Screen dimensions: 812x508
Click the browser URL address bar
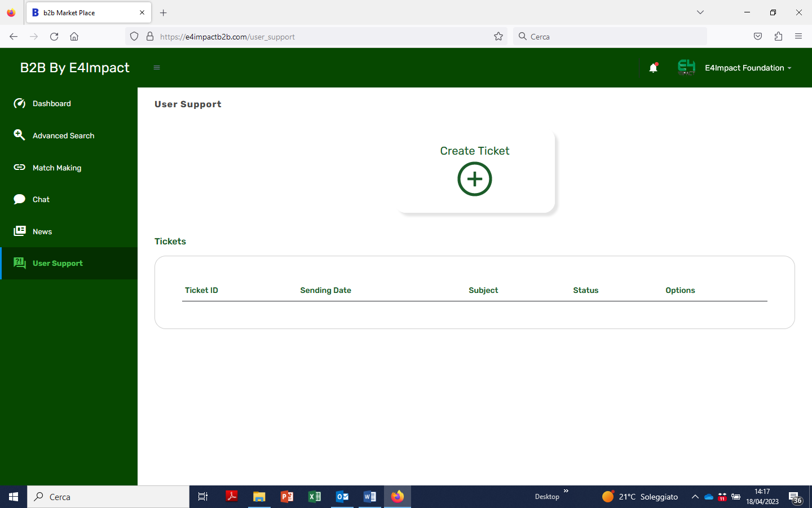(316, 37)
